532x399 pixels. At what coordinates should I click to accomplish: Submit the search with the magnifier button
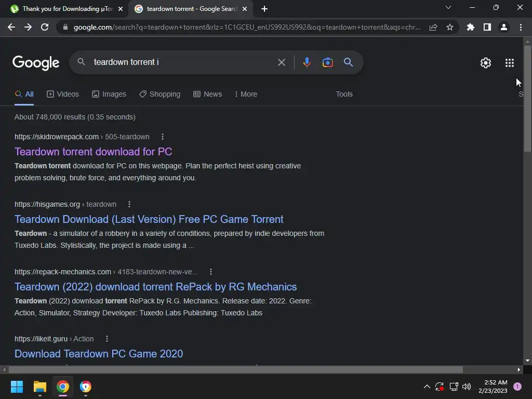(x=348, y=62)
